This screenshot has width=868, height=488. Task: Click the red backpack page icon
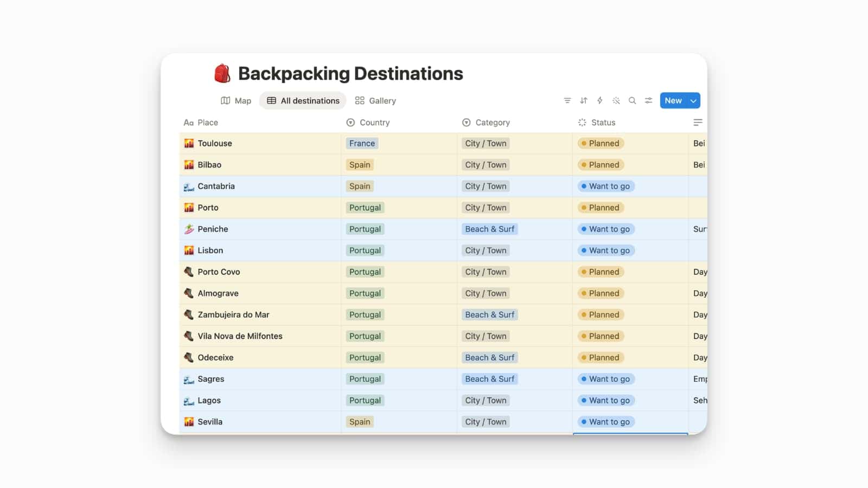pyautogui.click(x=222, y=73)
